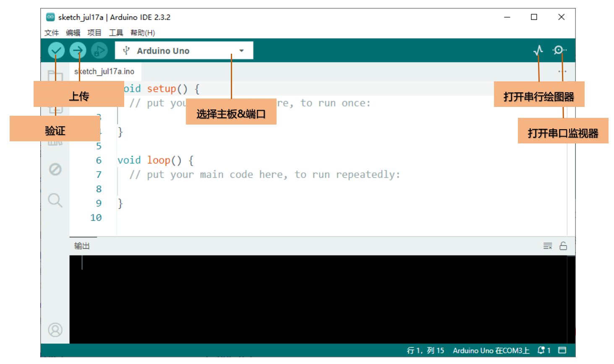The width and height of the screenshot is (614, 364).
Task: Click line number 10 in gutter
Action: (96, 218)
